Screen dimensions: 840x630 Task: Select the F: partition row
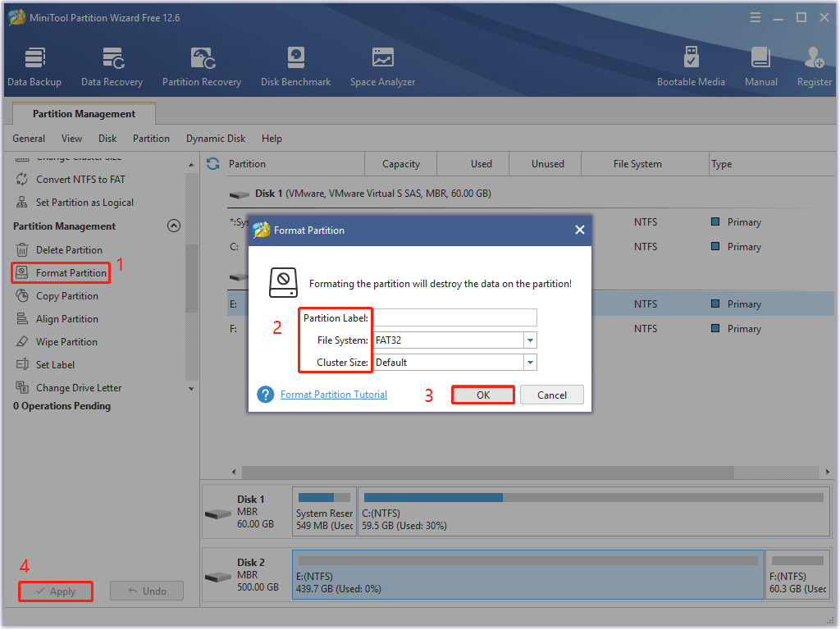coord(531,329)
